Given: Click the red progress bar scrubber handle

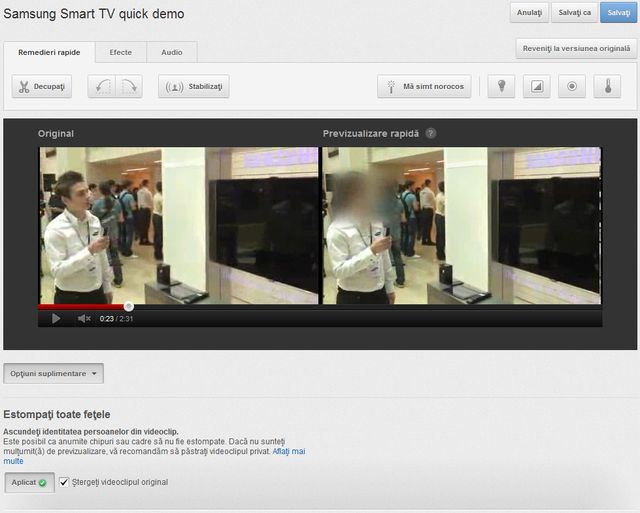Looking at the screenshot, I should pyautogui.click(x=129, y=306).
